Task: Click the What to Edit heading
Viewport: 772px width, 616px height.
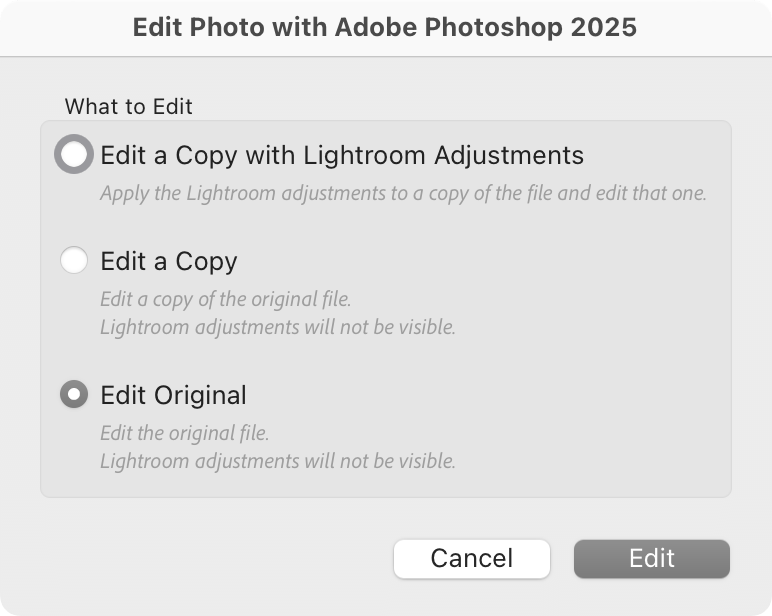Action: click(129, 106)
